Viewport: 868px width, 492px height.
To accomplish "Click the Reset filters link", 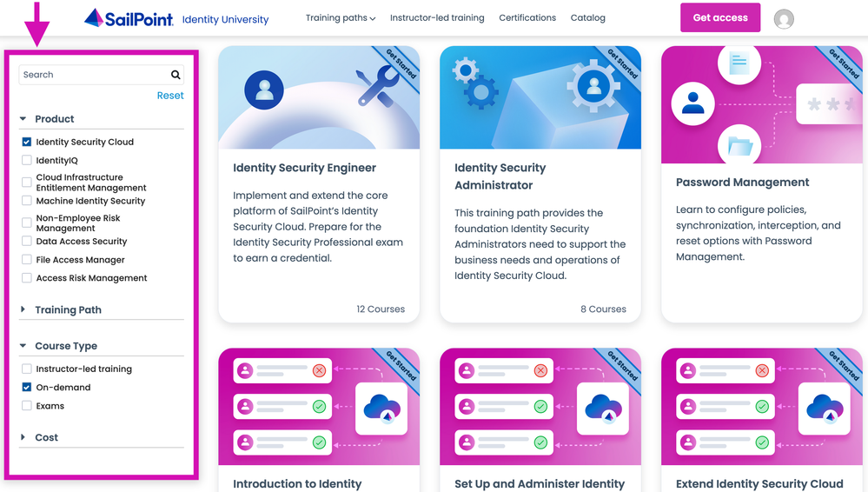I will 170,96.
